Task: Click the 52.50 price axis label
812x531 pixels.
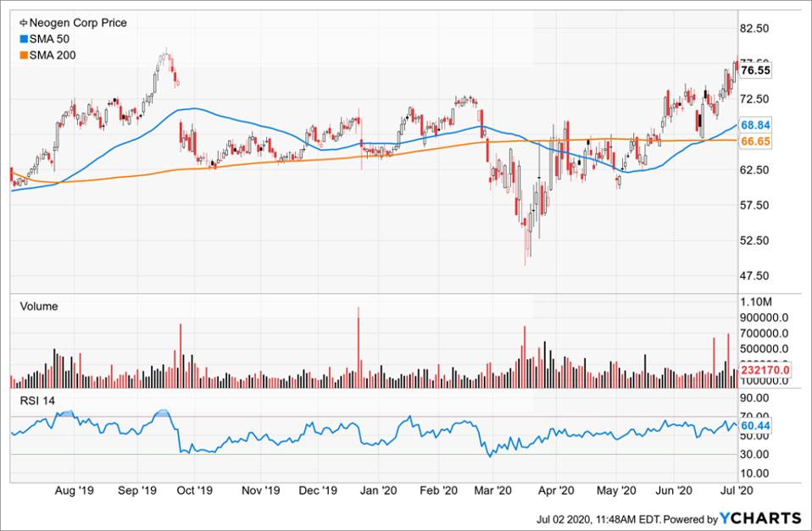Action: [754, 241]
